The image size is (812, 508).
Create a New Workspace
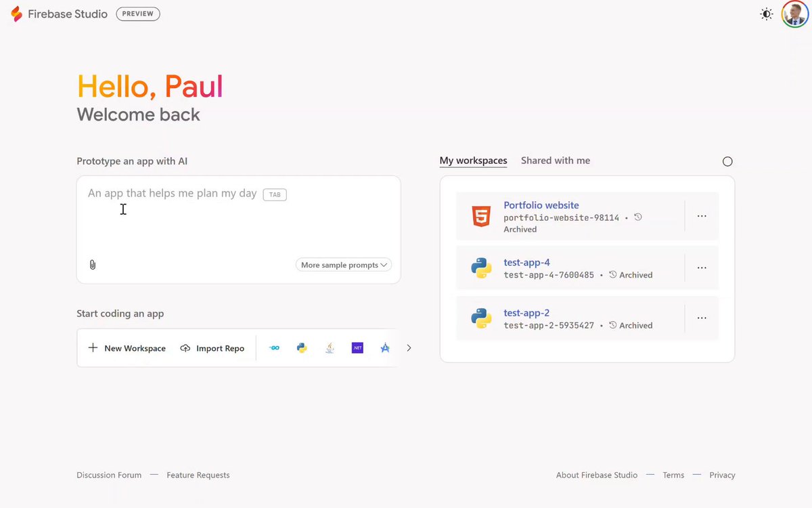click(127, 348)
